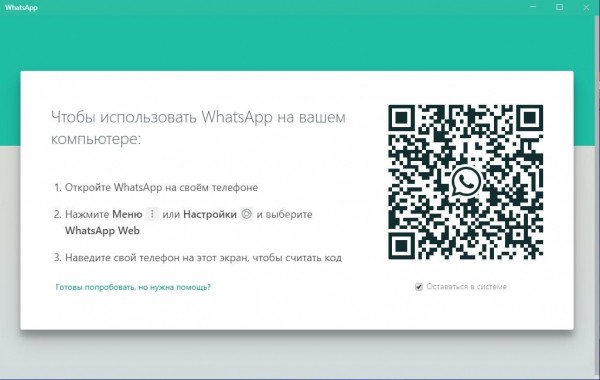
Task: Click the bold word 'Настройки' in step 2
Action: click(x=210, y=214)
